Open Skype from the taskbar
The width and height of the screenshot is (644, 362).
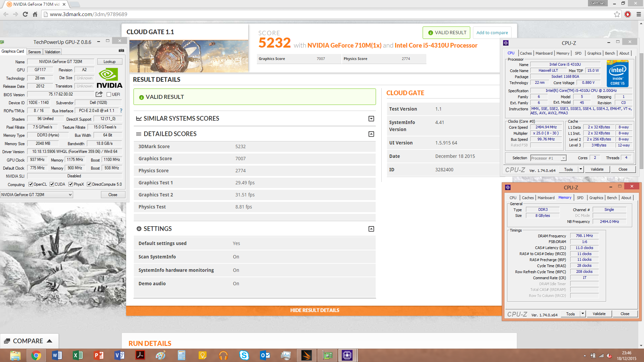[x=244, y=355]
